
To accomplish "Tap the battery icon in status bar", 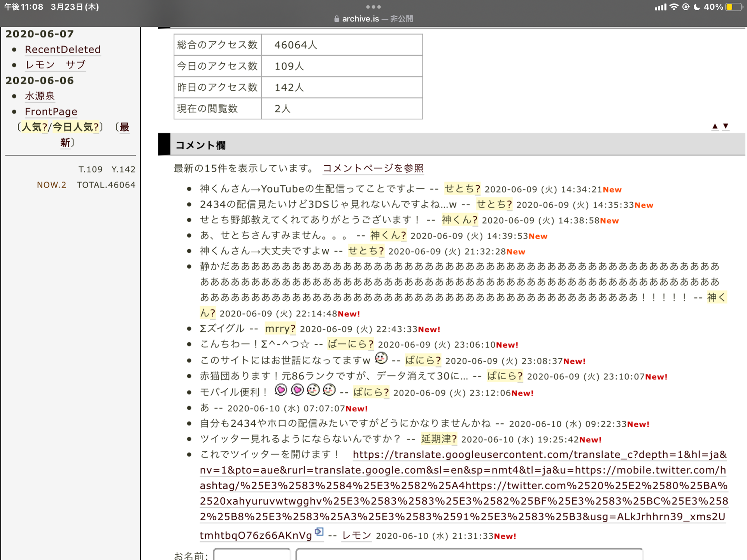I will click(734, 7).
